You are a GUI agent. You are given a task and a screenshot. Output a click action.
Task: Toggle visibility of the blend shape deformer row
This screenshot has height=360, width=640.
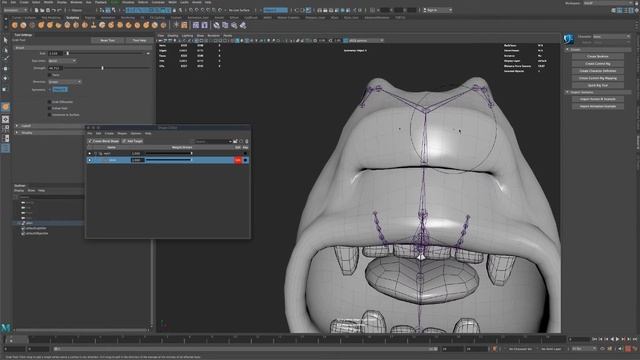coord(90,153)
